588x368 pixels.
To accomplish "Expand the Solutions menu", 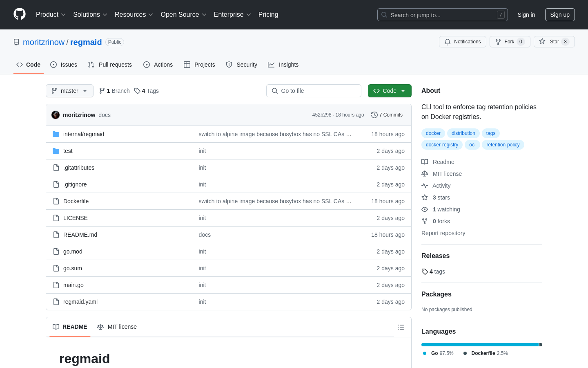I will tap(90, 15).
